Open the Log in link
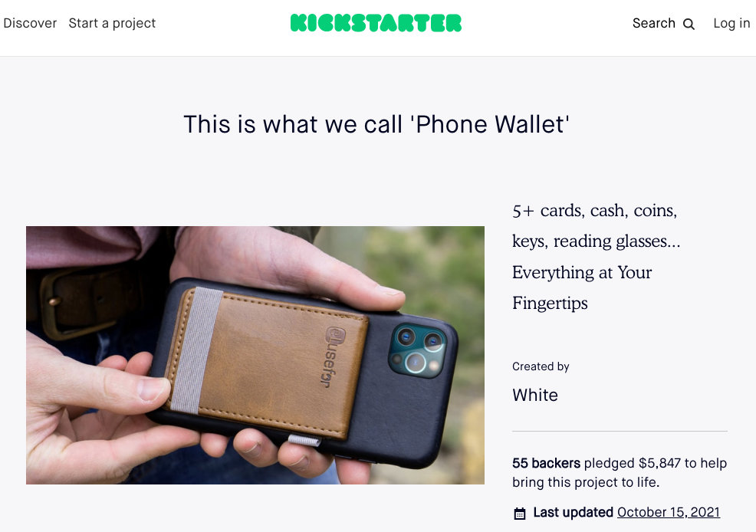756x532 pixels. click(731, 23)
